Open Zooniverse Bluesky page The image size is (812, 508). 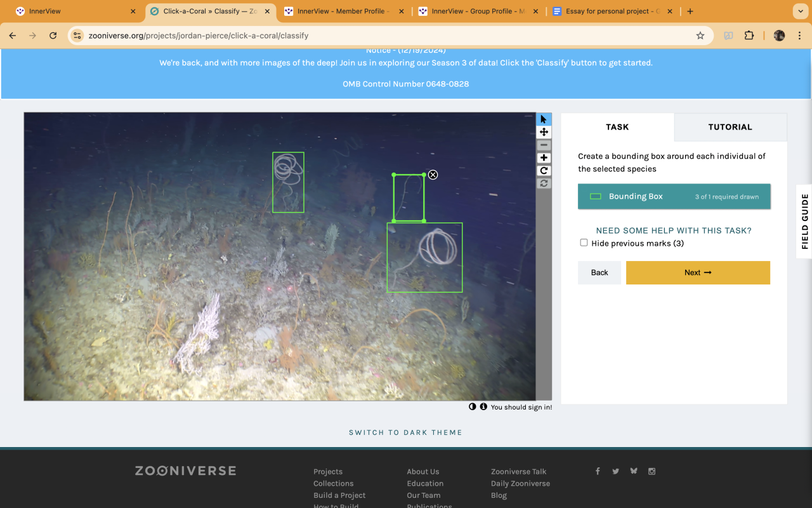tap(633, 471)
